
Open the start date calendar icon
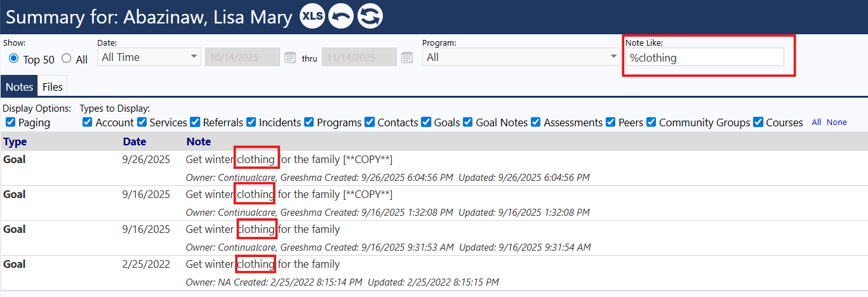290,58
